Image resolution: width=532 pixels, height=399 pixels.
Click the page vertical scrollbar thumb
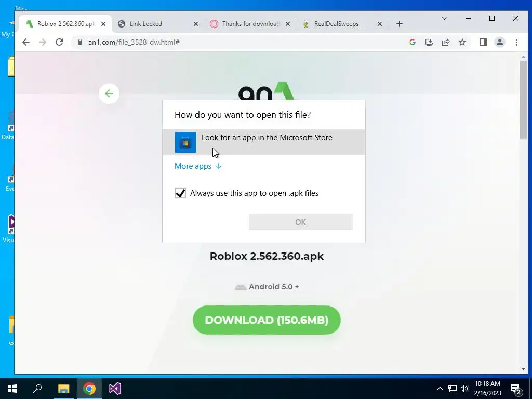523,99
